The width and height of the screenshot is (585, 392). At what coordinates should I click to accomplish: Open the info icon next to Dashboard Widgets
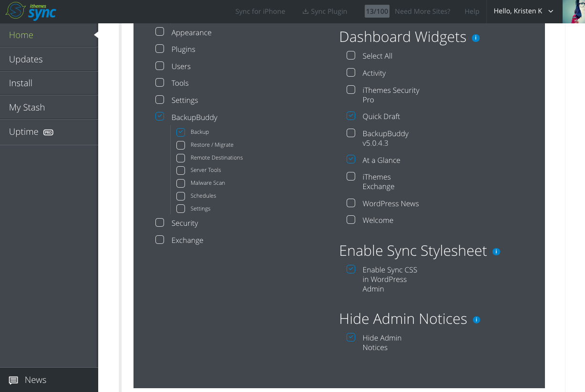[475, 38]
